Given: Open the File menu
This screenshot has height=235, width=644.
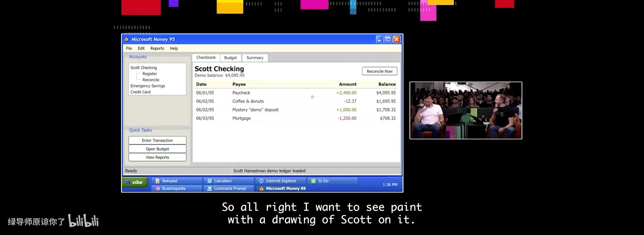Looking at the screenshot, I should tap(129, 48).
